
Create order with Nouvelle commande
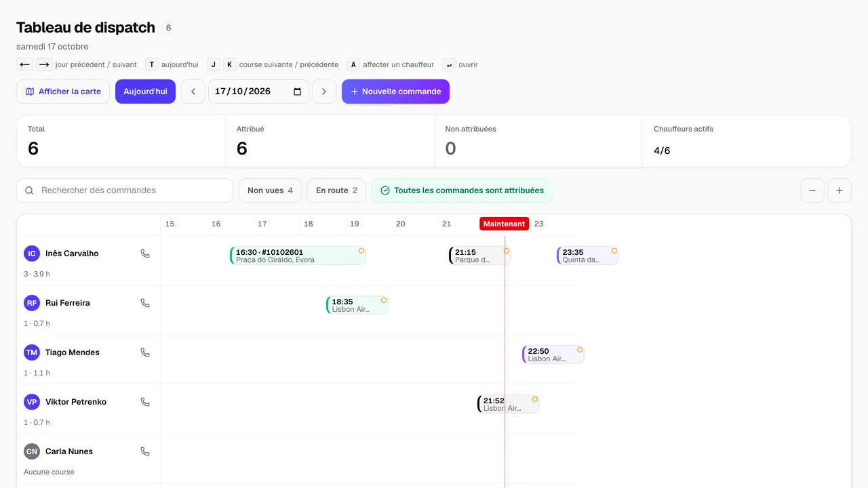(395, 91)
